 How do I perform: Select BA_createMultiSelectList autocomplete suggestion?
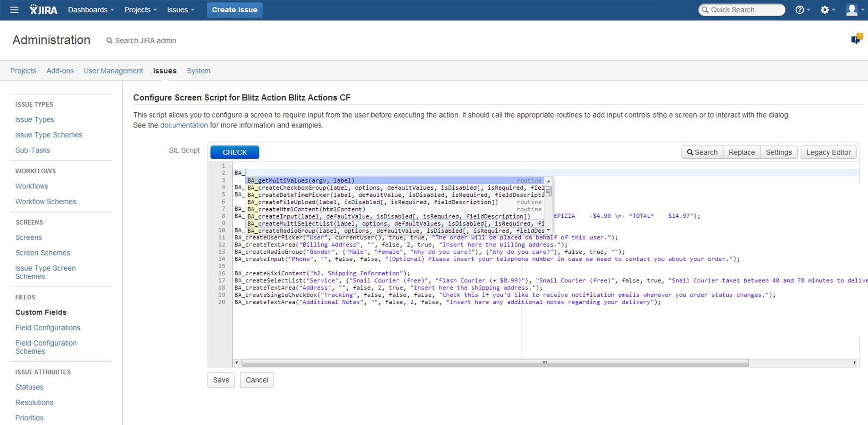click(395, 224)
